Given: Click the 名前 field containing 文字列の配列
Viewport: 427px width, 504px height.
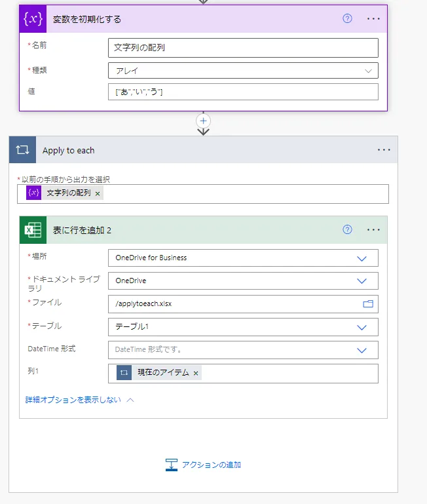Looking at the screenshot, I should click(242, 48).
